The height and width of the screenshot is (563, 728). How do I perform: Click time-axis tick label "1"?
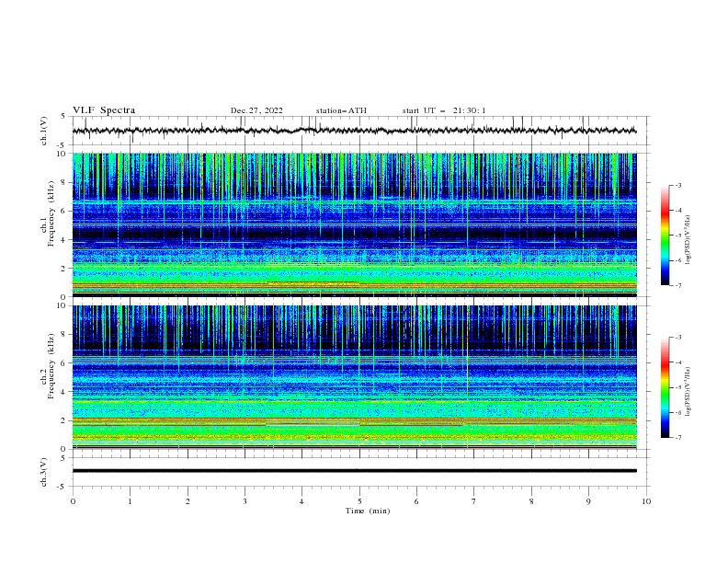pyautogui.click(x=130, y=501)
